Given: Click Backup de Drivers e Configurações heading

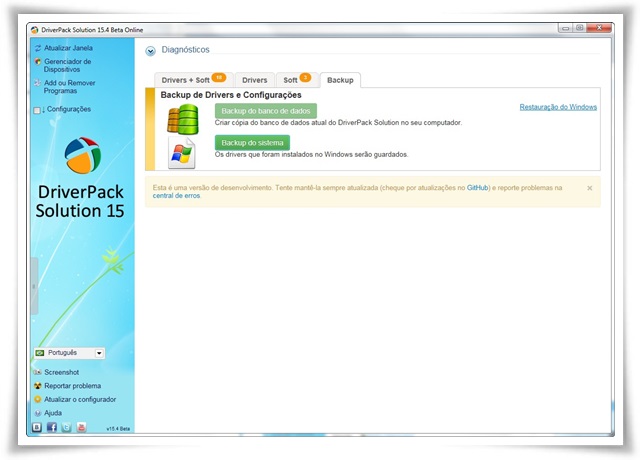Looking at the screenshot, I should [x=231, y=95].
